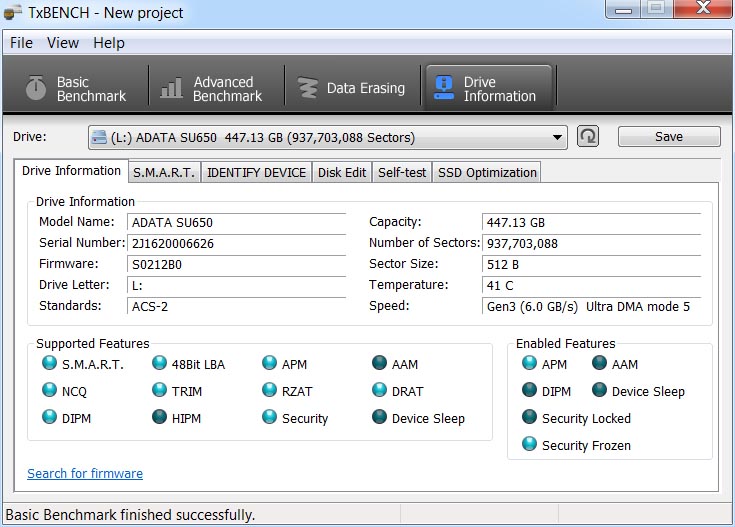The height and width of the screenshot is (527, 735).
Task: Go to Advanced Benchmark section label
Action: click(x=227, y=89)
